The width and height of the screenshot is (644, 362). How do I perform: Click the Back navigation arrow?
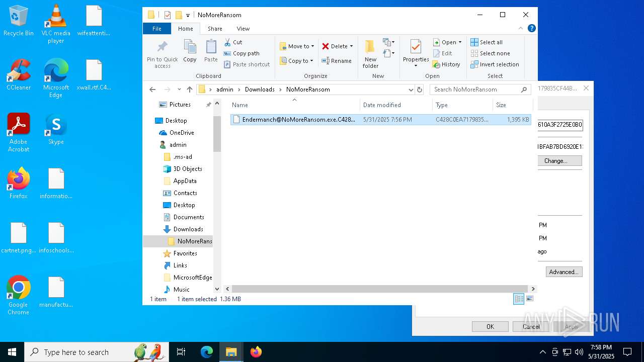(x=152, y=89)
